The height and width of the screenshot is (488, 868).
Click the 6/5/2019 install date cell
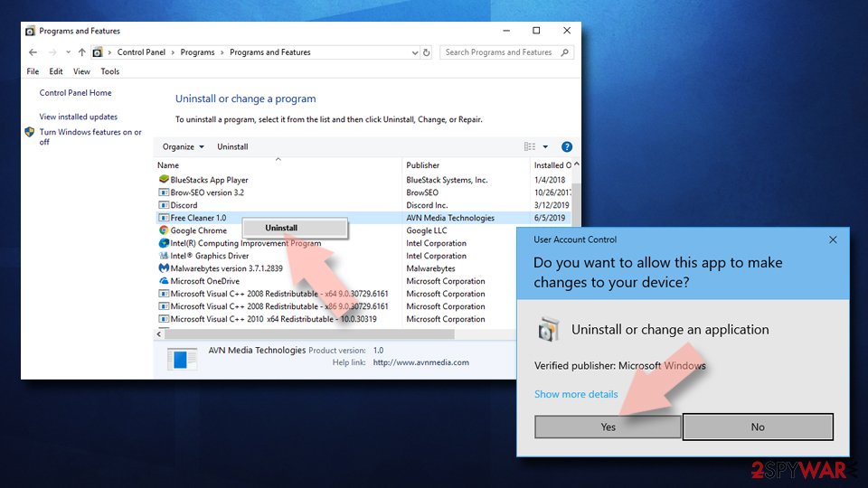550,218
